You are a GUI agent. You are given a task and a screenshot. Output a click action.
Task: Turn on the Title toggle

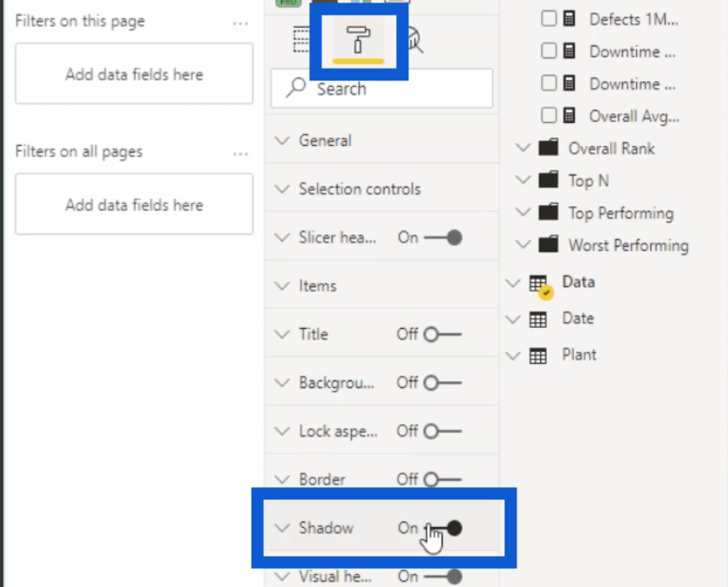[443, 334]
